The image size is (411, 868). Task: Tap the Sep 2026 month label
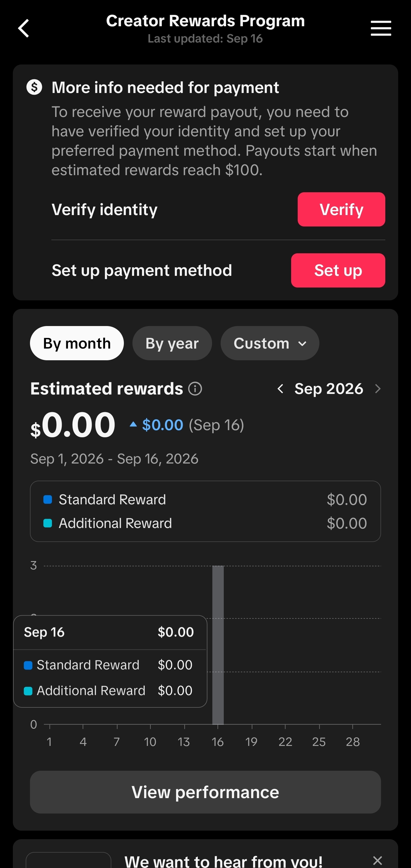(329, 389)
